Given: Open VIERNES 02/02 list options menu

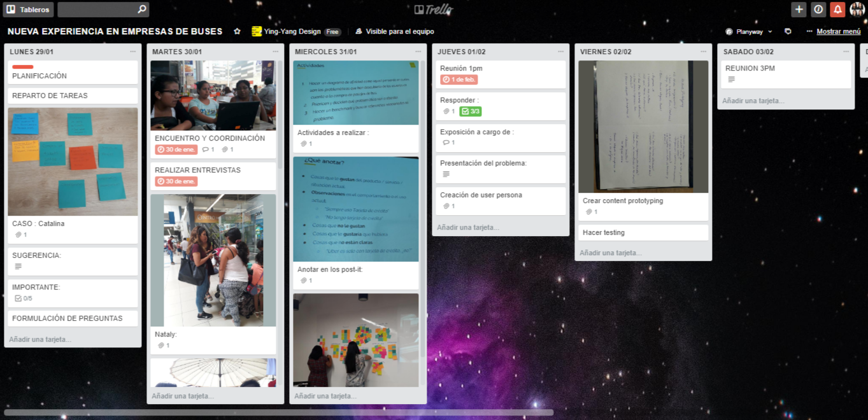Looking at the screenshot, I should click(703, 52).
